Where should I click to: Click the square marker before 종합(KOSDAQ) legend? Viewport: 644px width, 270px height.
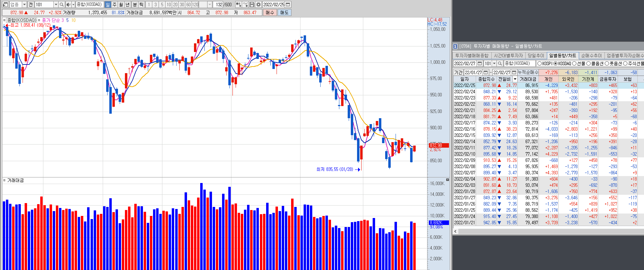click(x=5, y=20)
